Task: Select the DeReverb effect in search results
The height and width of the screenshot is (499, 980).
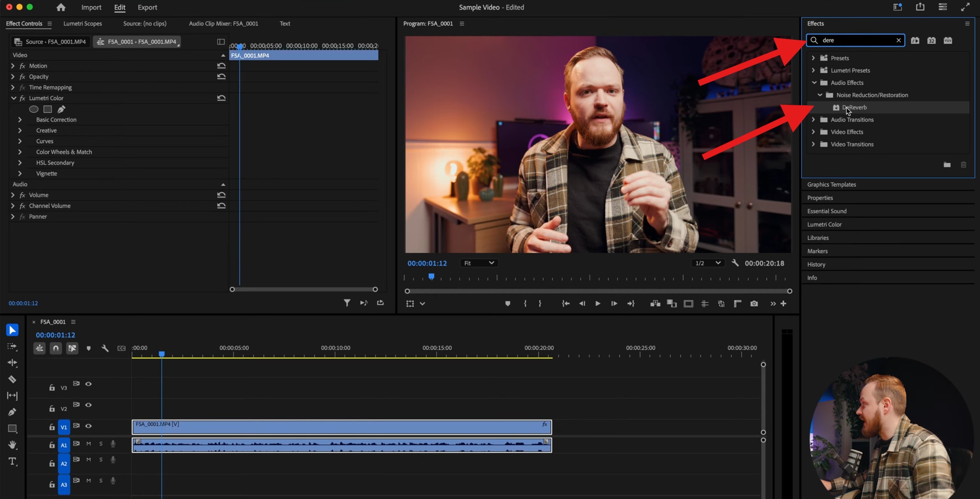Action: [x=855, y=107]
